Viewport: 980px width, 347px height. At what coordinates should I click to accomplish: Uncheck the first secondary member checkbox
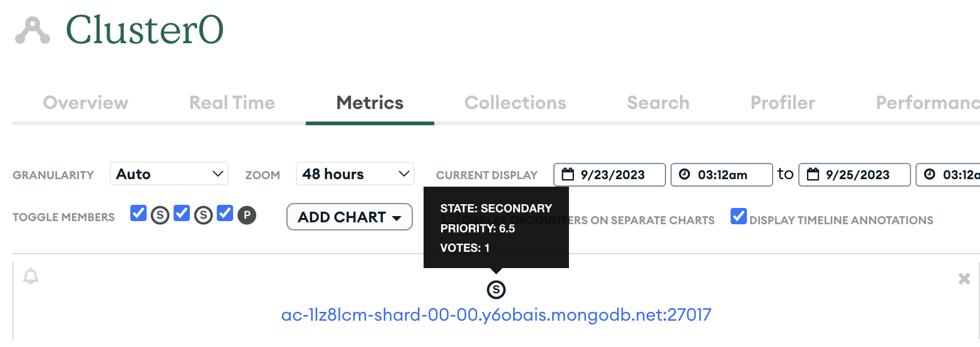coord(138,214)
